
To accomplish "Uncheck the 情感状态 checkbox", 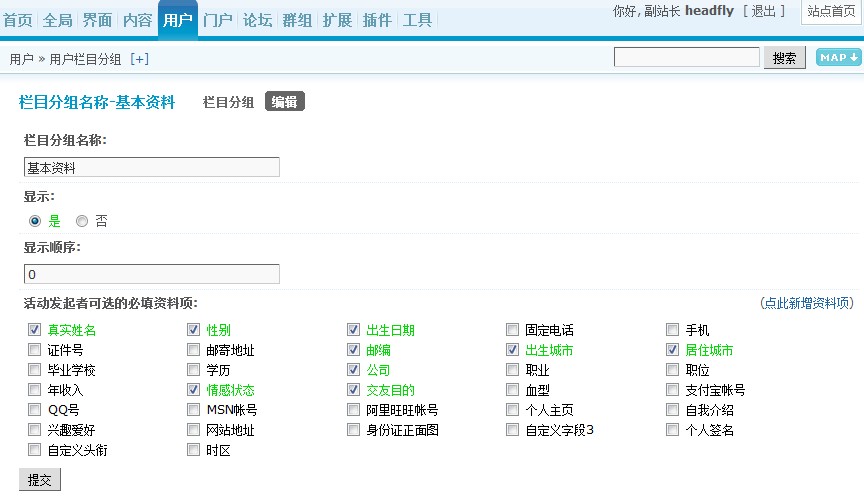I will [x=193, y=390].
